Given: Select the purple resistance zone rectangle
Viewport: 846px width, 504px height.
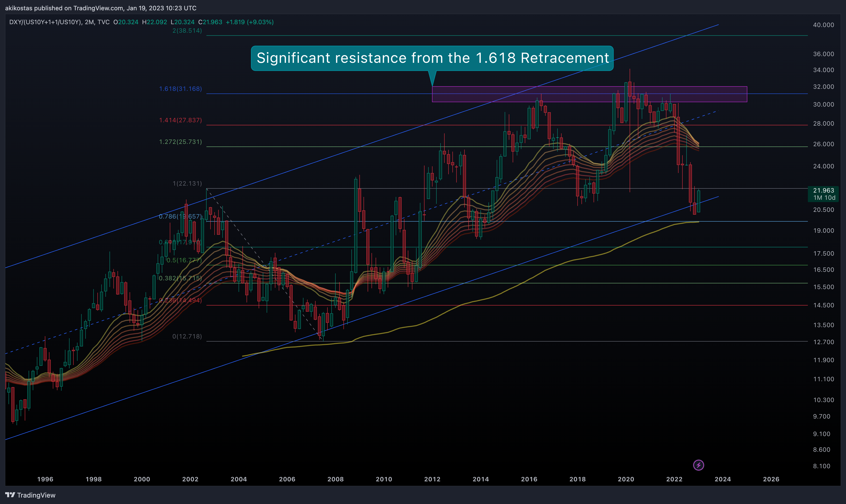Looking at the screenshot, I should pos(589,94).
